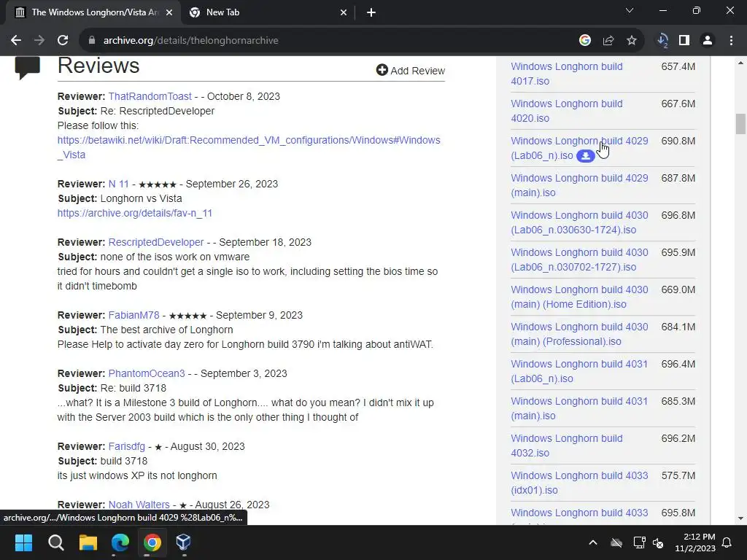Download Windows Longhorn build 4031 (main).iso

(x=579, y=408)
